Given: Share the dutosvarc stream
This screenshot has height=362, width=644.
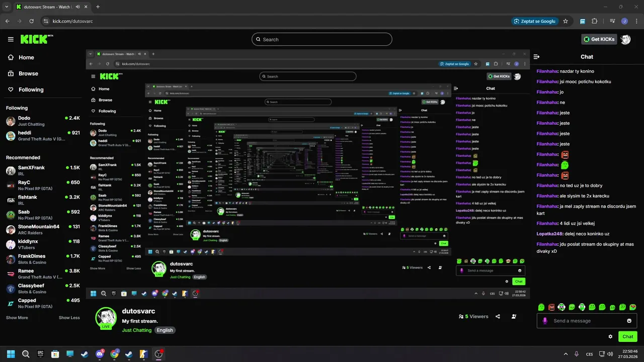Looking at the screenshot, I should (x=498, y=317).
